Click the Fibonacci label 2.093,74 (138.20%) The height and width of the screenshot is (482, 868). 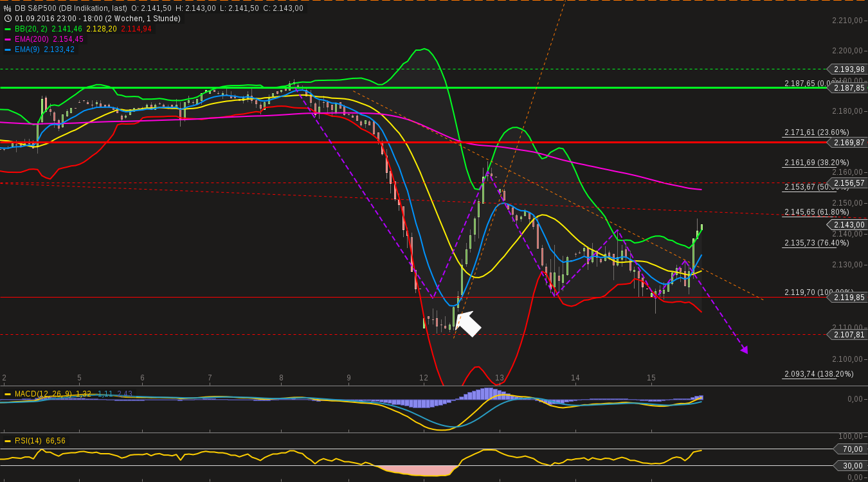[x=819, y=374]
